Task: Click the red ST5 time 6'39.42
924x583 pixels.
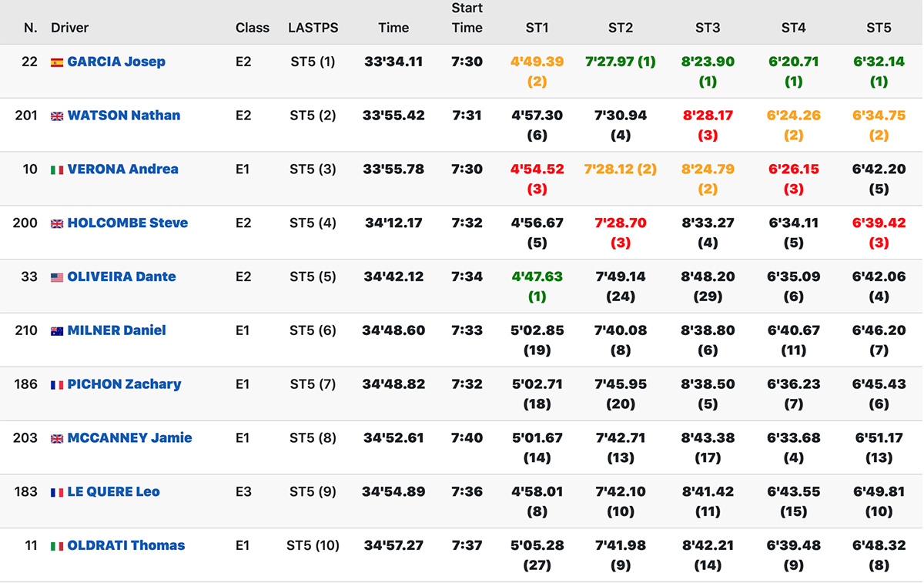Action: 879,223
